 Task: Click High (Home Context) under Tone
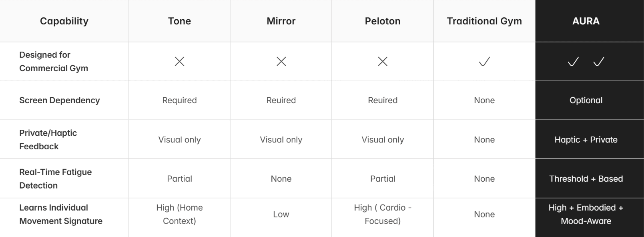179,214
